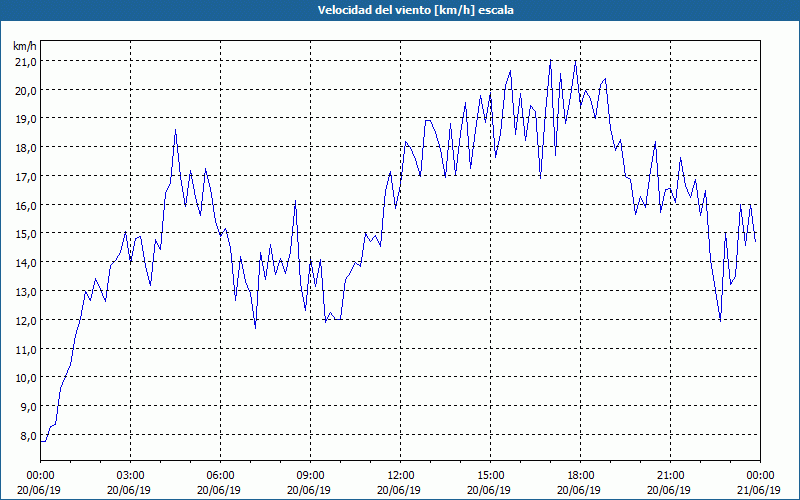
Task: Click the 06:00 time axis label
Action: (x=220, y=476)
